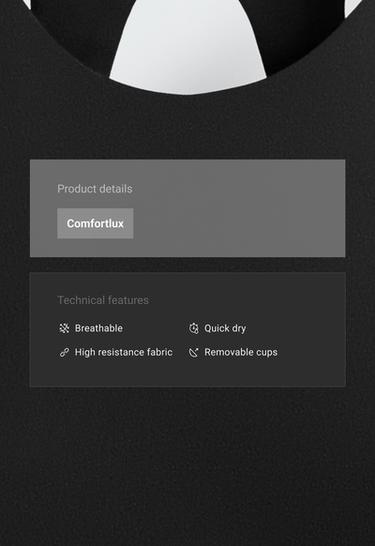Screen dimensions: 375x546
Task: Click blank space right of Comfortlux tag
Action: click(x=237, y=223)
